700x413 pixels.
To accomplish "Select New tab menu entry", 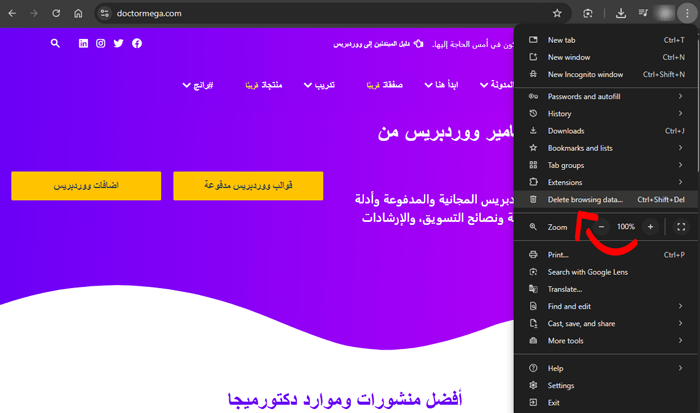I will (605, 40).
